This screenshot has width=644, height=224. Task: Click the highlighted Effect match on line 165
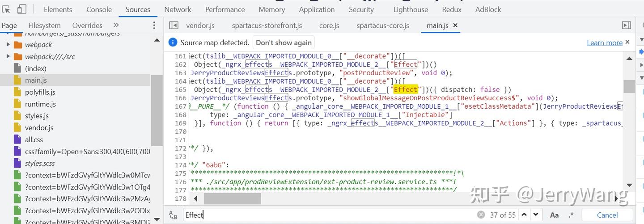pos(405,89)
